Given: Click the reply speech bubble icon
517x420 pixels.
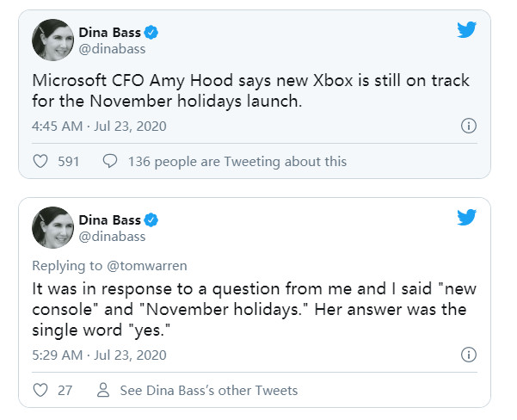Looking at the screenshot, I should [x=110, y=161].
